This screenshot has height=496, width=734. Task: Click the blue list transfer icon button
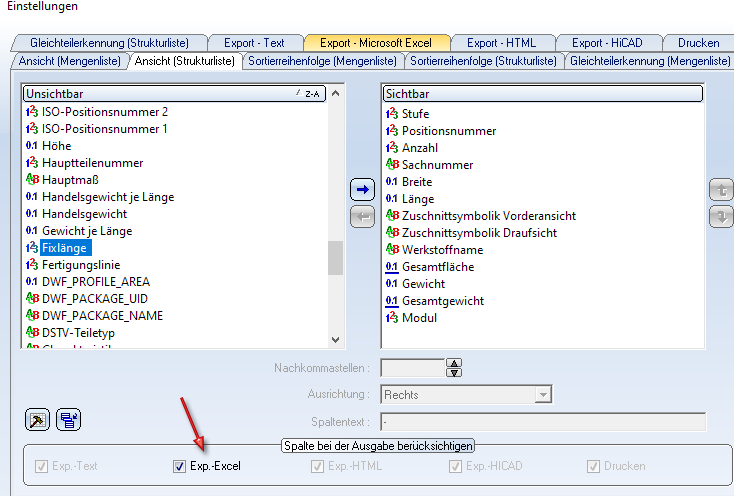point(68,420)
